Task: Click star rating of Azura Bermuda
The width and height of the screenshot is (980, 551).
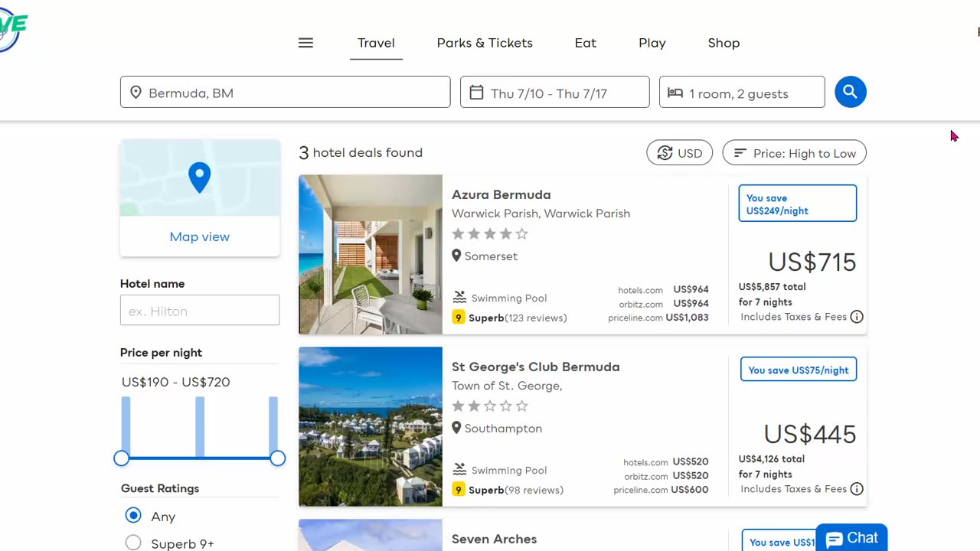Action: [490, 234]
